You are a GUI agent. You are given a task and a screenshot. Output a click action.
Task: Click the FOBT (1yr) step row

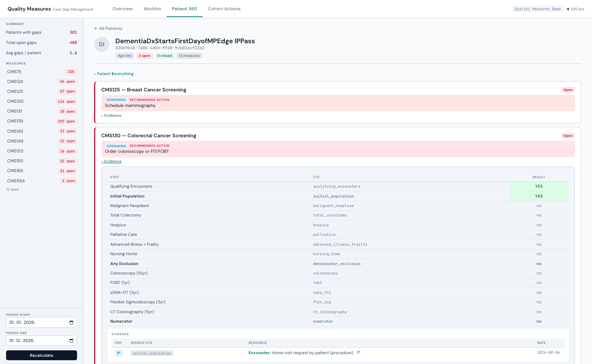click(338, 283)
